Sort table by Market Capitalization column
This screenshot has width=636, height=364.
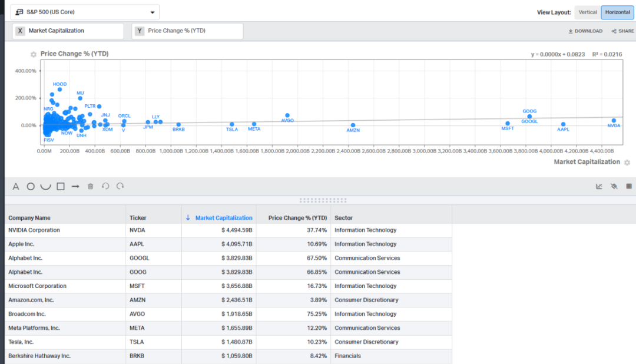coord(223,218)
